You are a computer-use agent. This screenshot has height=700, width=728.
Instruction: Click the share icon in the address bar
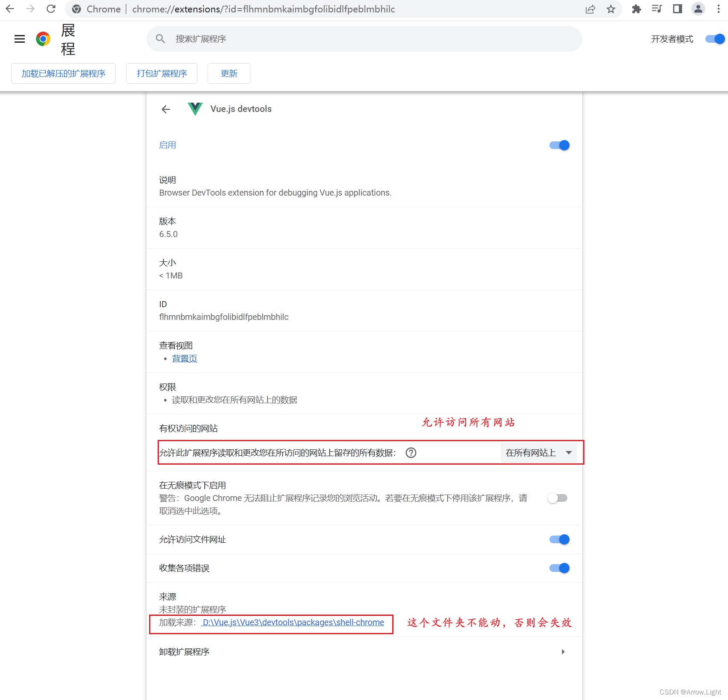pyautogui.click(x=590, y=9)
